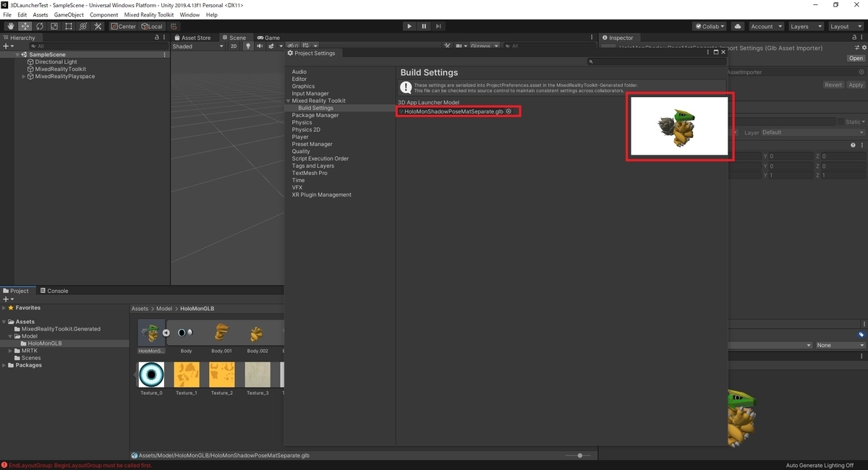Switch to Game tab
Image resolution: width=868 pixels, height=470 pixels.
pos(268,38)
